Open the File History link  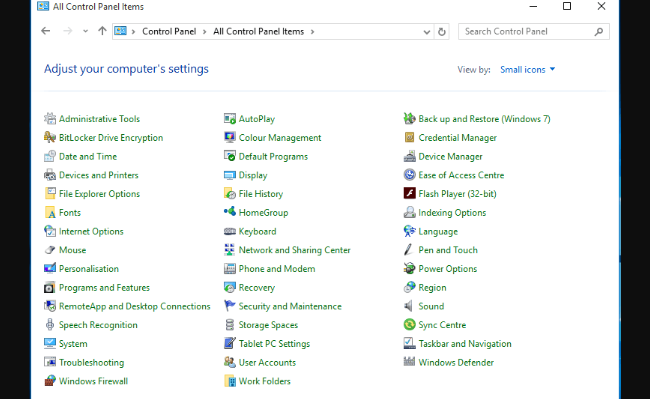(x=260, y=193)
